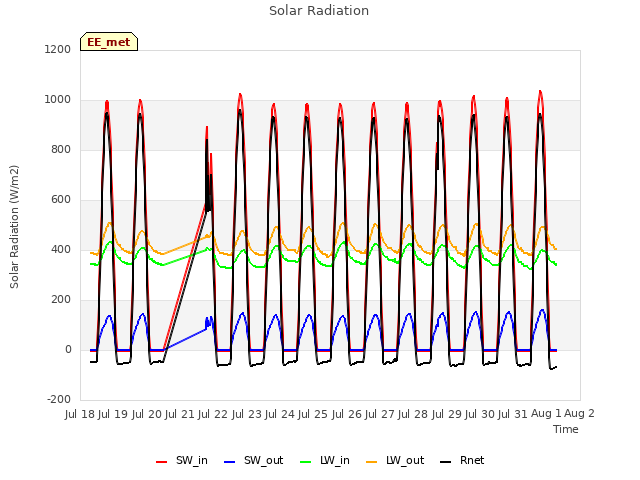This screenshot has width=640, height=480.
Task: Select the LW_out legend label
Action: pyautogui.click(x=405, y=460)
